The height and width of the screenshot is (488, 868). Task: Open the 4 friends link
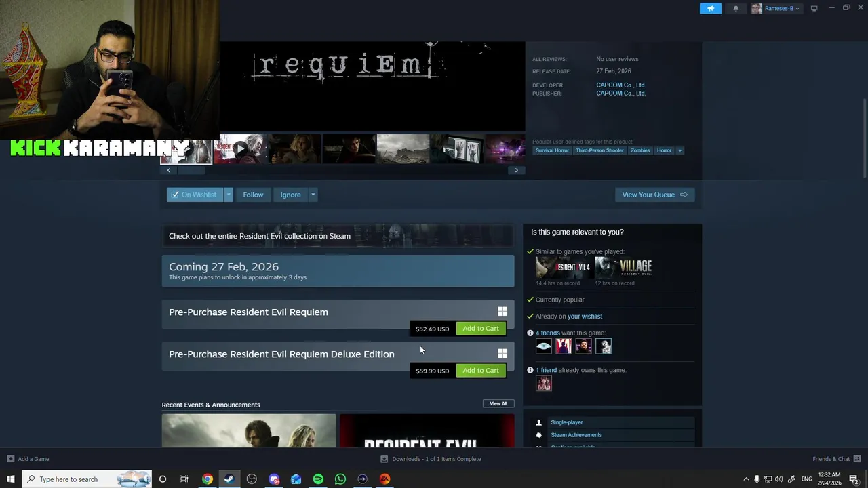(x=548, y=333)
